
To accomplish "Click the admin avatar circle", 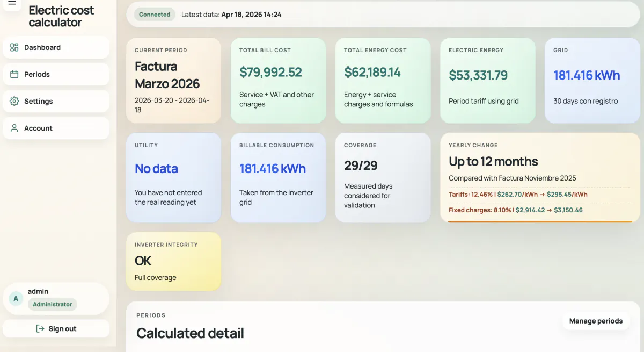I will coord(16,299).
